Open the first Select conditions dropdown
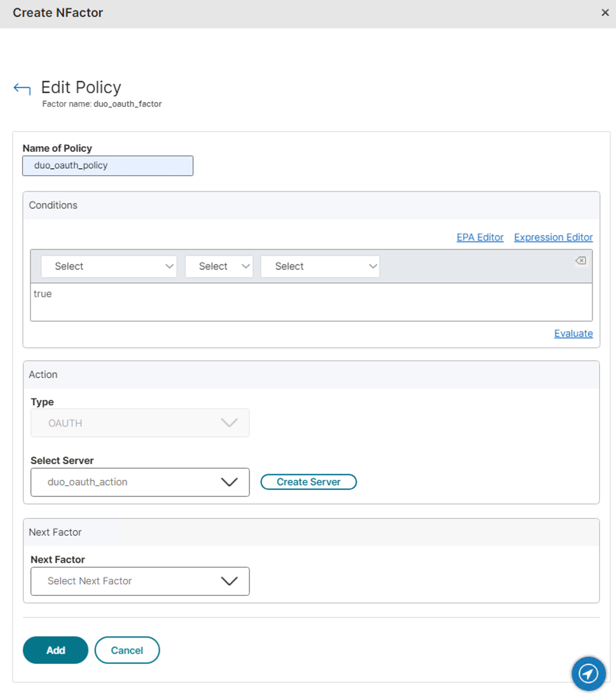This screenshot has width=616, height=698. (x=109, y=266)
